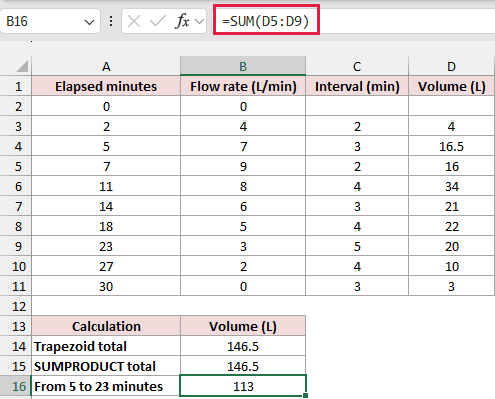The image size is (495, 399).
Task: Click the formula bar with =SUM(D5:D9)
Action: 354,21
